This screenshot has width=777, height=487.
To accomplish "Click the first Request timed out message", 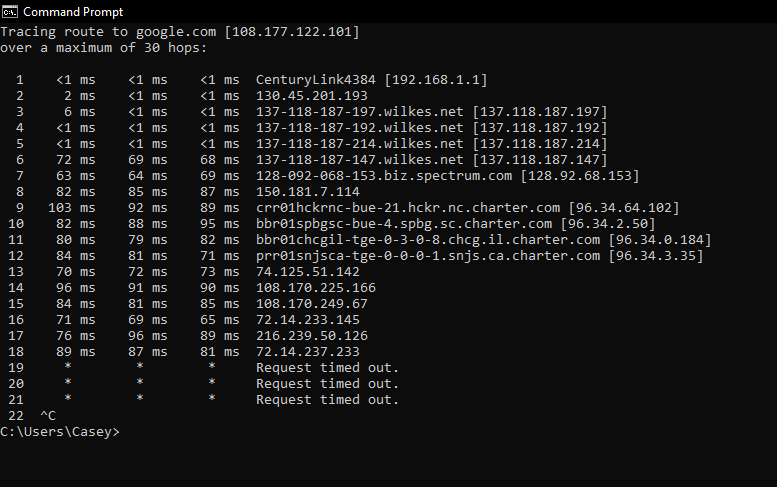I will [327, 368].
